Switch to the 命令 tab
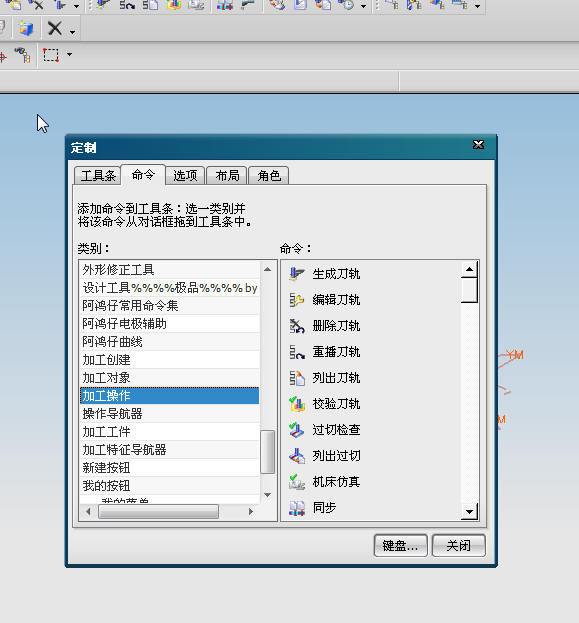Image resolution: width=579 pixels, height=623 pixels. (143, 175)
